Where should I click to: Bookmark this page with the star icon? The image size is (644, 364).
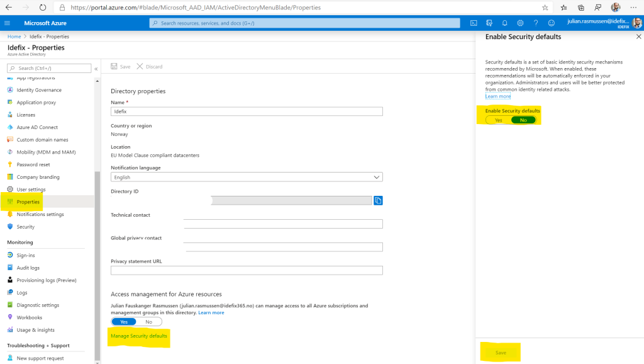pos(545,8)
